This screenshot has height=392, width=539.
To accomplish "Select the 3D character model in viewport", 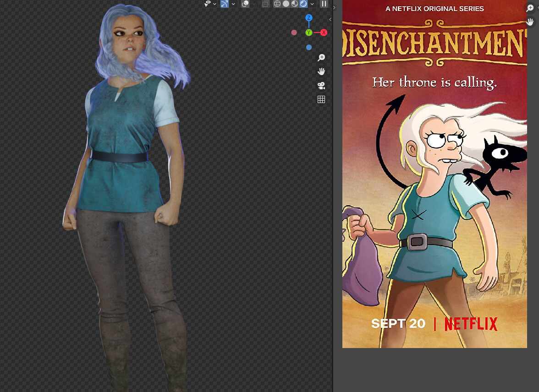I will click(126, 197).
